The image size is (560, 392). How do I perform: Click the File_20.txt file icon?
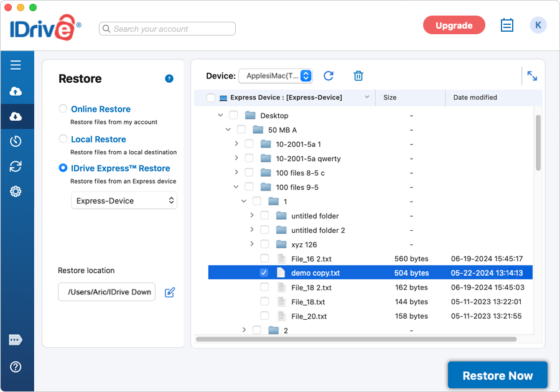[281, 316]
